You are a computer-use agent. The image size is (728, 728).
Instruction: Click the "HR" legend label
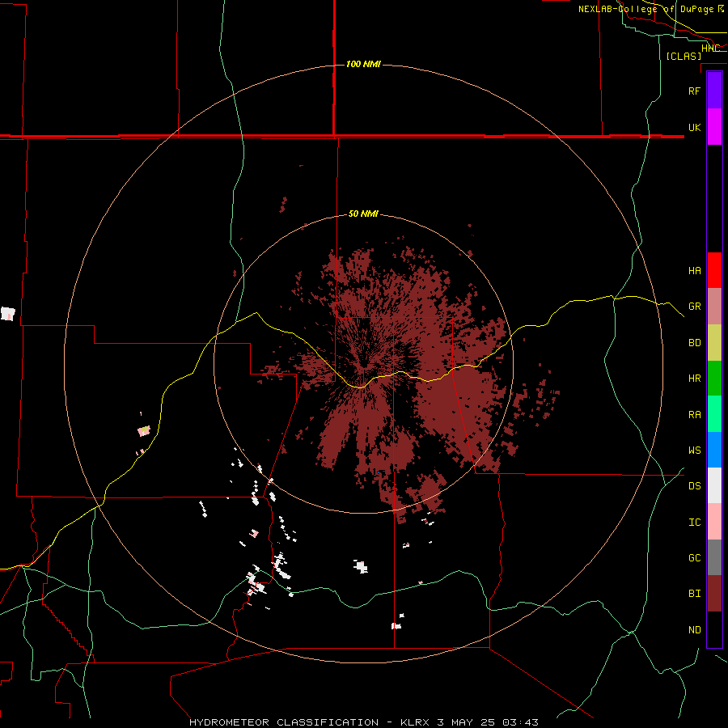point(694,379)
